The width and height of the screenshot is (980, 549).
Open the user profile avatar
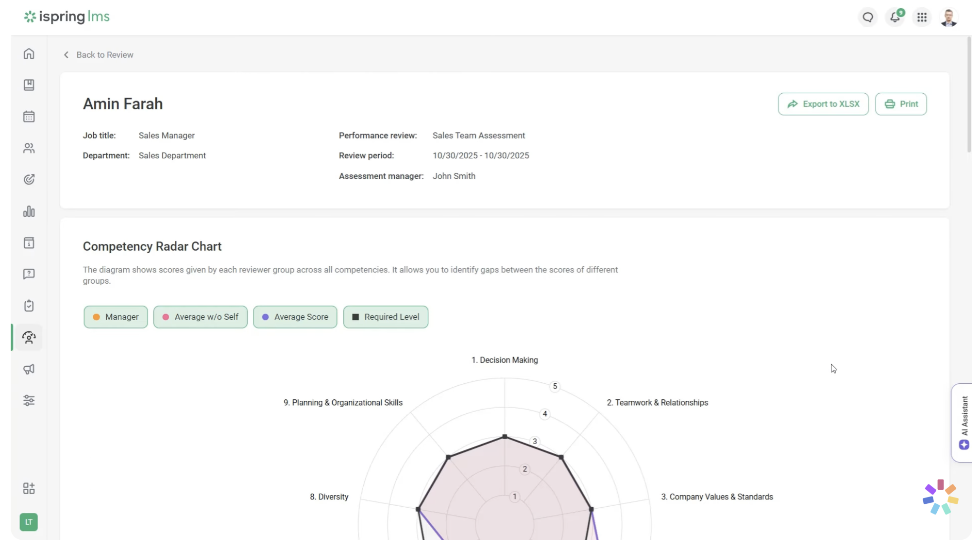948,17
